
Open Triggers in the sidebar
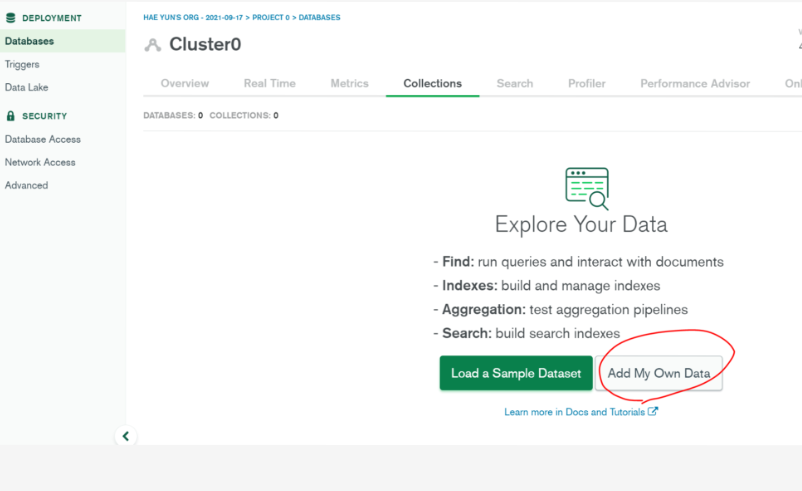click(22, 64)
